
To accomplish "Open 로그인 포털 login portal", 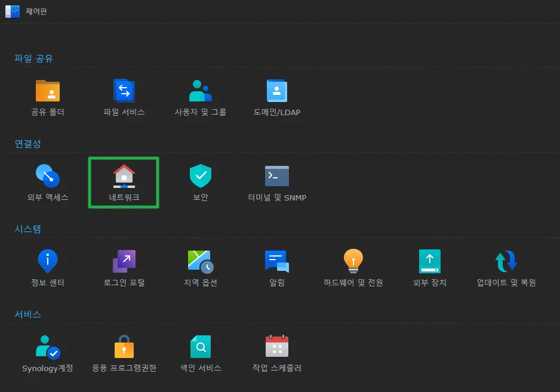I will tap(124, 262).
